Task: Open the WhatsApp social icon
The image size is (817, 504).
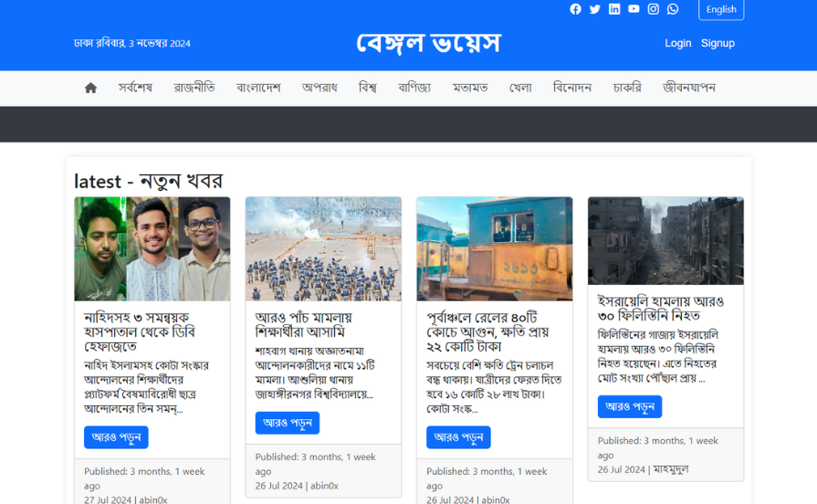Action: [673, 9]
